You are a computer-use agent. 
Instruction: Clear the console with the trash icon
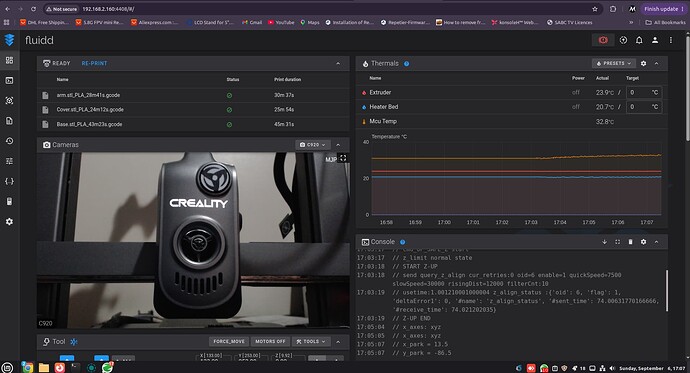[630, 242]
